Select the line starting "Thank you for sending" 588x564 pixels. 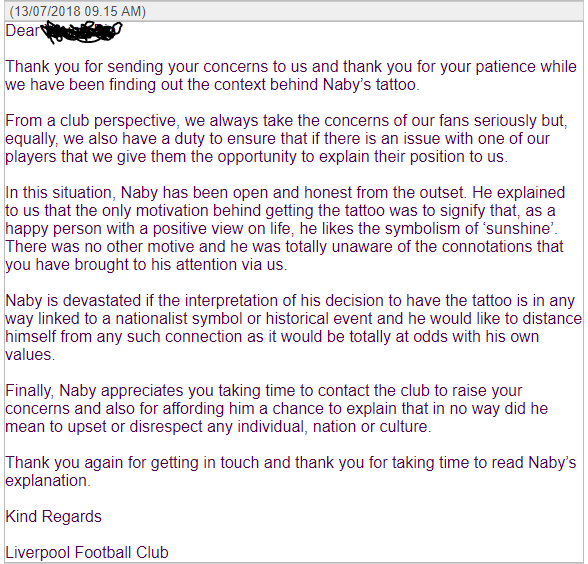pos(291,67)
